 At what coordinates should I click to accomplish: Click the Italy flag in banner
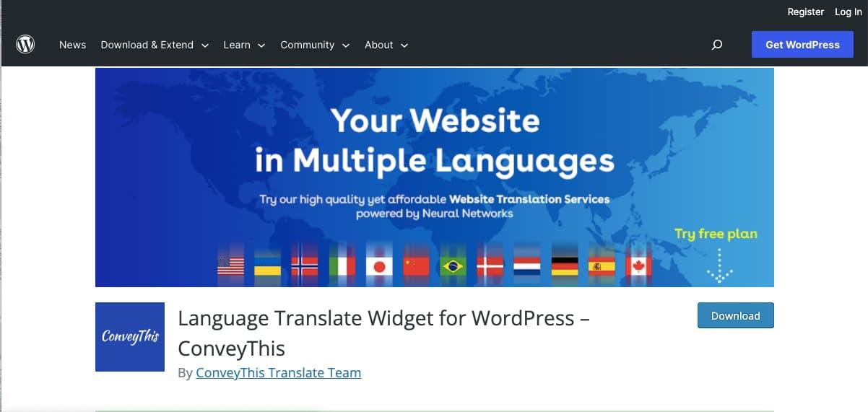(x=342, y=267)
